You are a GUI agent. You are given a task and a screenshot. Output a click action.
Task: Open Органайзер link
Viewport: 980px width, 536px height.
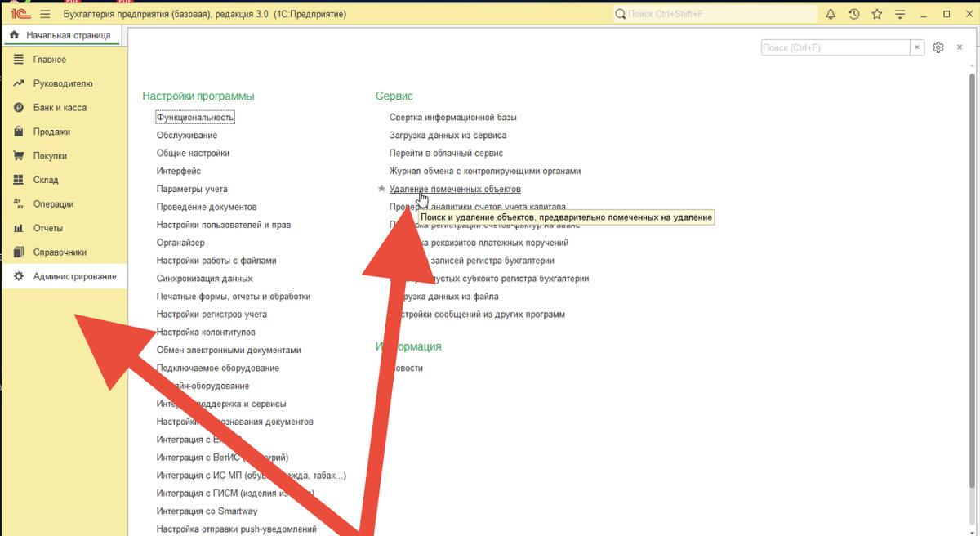tap(180, 243)
